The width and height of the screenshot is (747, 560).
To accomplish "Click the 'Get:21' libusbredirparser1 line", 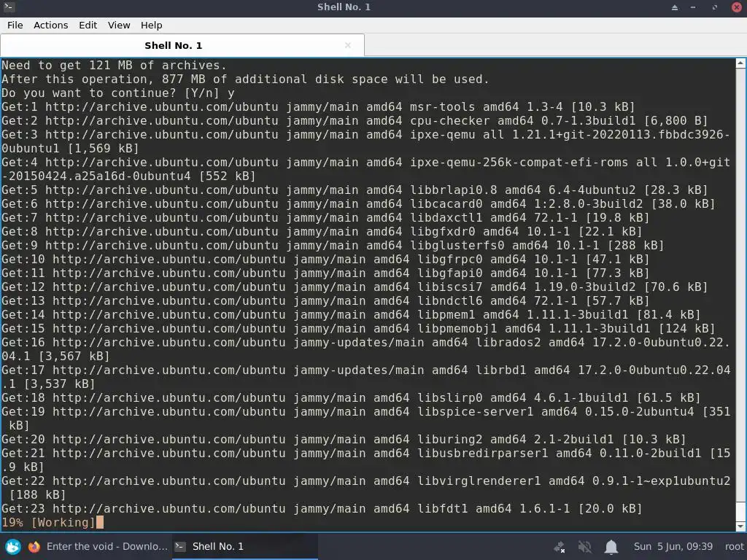I will (365, 460).
